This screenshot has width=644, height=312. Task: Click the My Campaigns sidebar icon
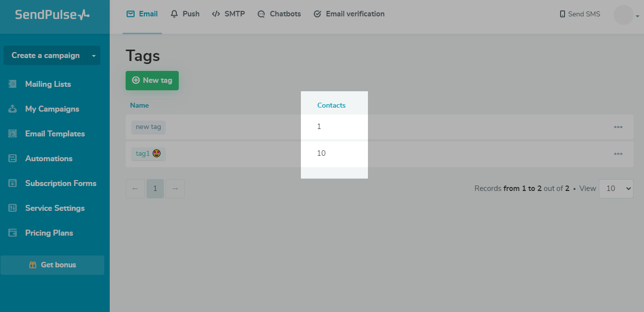(12, 109)
